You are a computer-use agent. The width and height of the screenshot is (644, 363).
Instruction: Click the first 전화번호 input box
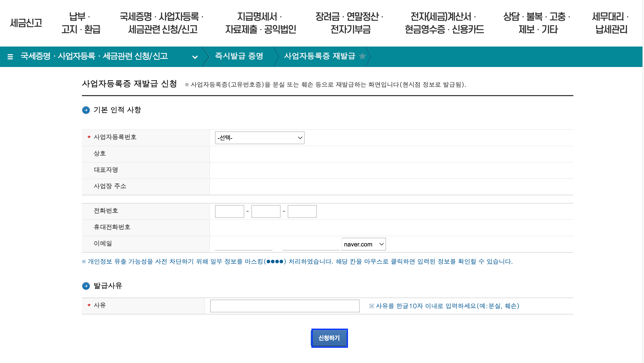tap(229, 211)
